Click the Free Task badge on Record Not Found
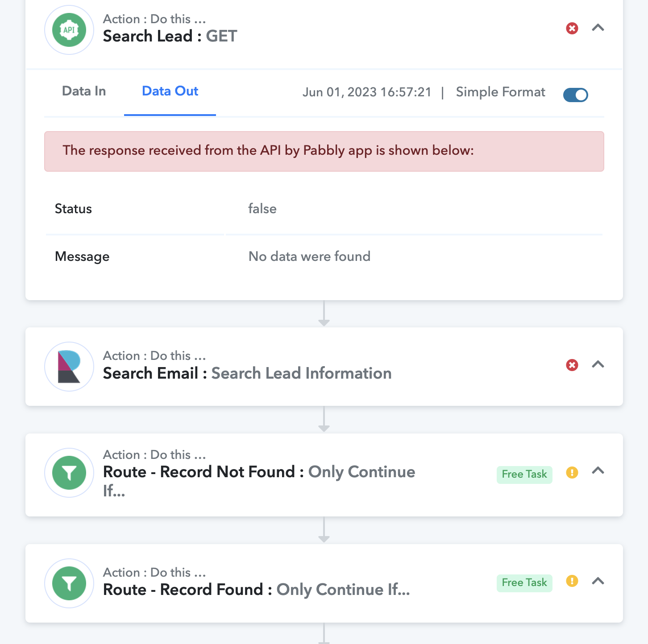 click(524, 475)
